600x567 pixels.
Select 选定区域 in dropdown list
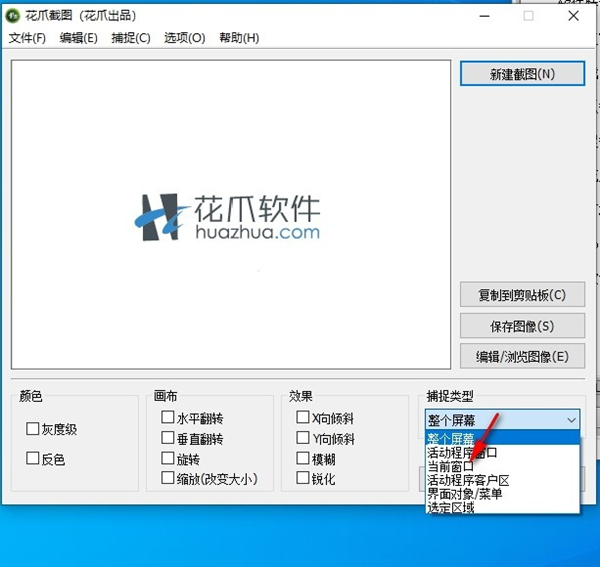503,507
